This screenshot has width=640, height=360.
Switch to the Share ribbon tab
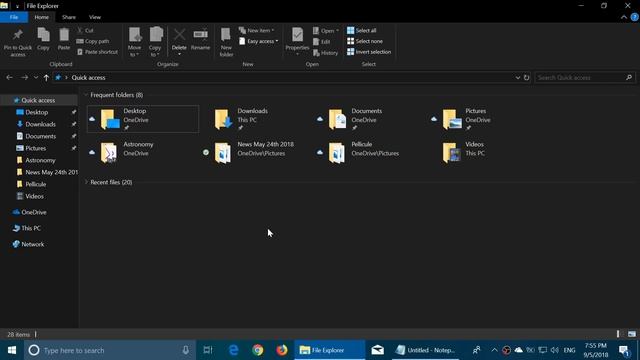[x=69, y=17]
